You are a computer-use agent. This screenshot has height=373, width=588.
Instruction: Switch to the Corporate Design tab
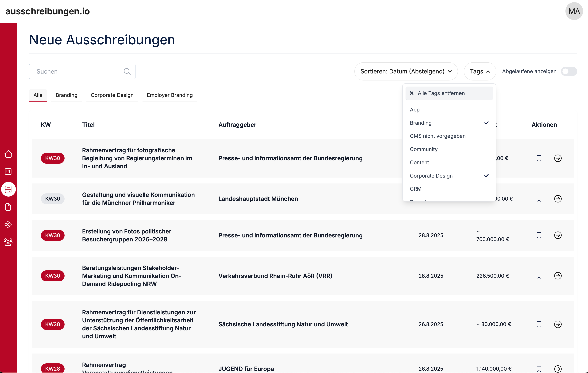[112, 95]
